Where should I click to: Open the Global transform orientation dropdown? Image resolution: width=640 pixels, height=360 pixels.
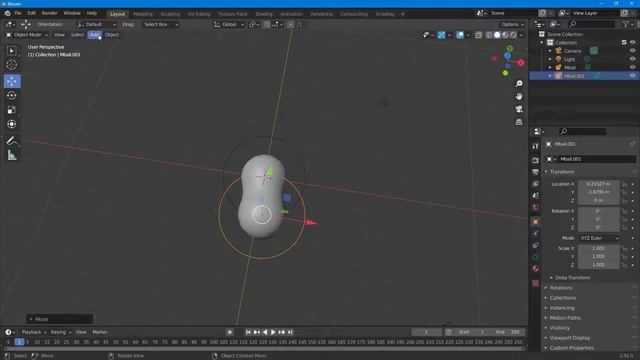pos(229,25)
